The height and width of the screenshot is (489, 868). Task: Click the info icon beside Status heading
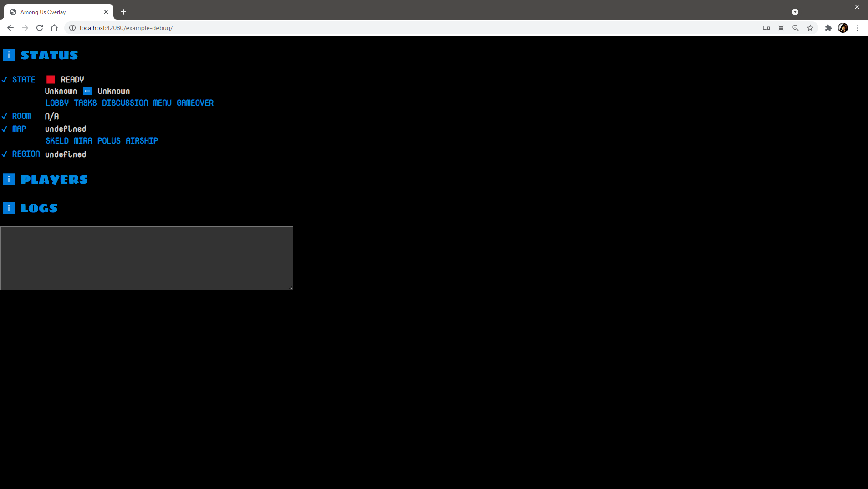[9, 55]
